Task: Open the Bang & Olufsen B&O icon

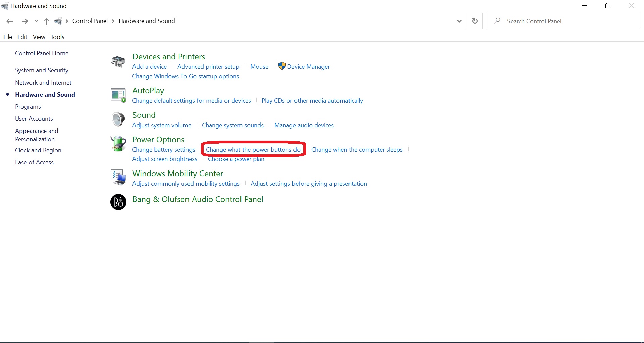Action: 118,202
